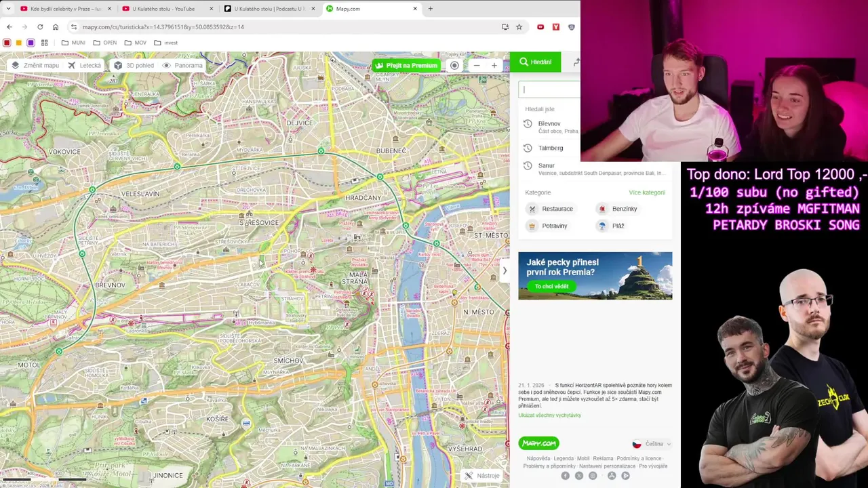Open the Instagram icon in footer

(x=593, y=476)
